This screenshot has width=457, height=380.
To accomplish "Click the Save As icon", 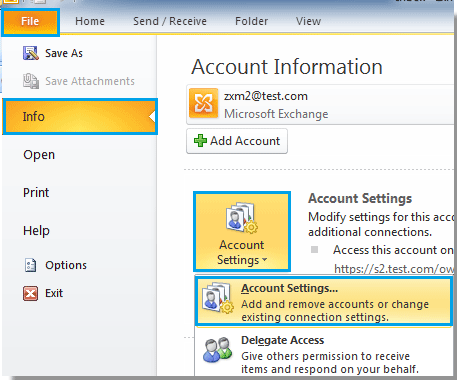I will click(31, 53).
